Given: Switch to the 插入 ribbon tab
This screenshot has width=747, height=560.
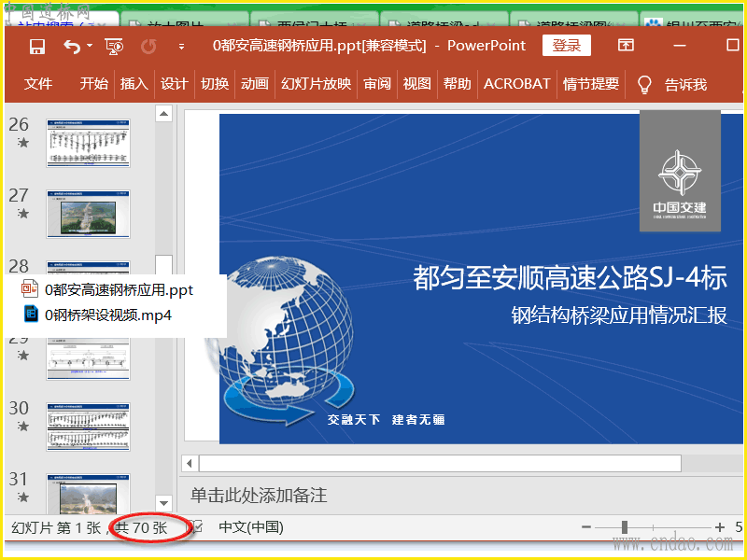Looking at the screenshot, I should [x=134, y=84].
